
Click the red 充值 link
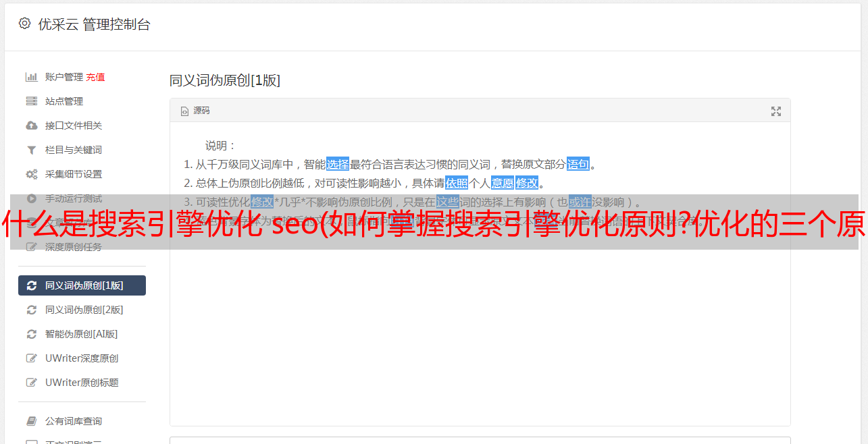(95, 77)
